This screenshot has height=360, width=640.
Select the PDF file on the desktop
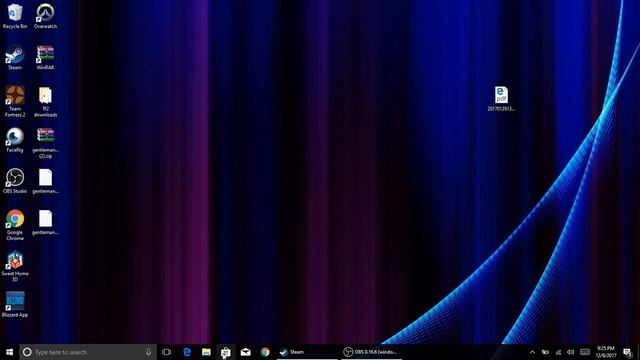click(501, 99)
